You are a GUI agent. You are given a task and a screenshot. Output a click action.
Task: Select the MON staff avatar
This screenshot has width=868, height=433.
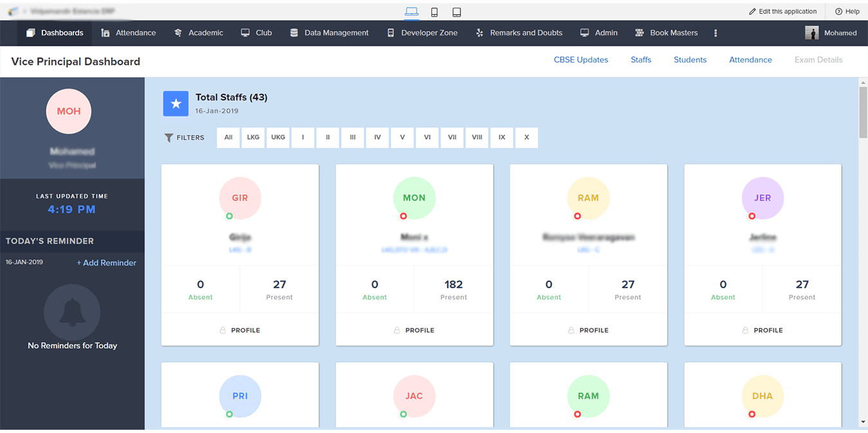coord(414,198)
